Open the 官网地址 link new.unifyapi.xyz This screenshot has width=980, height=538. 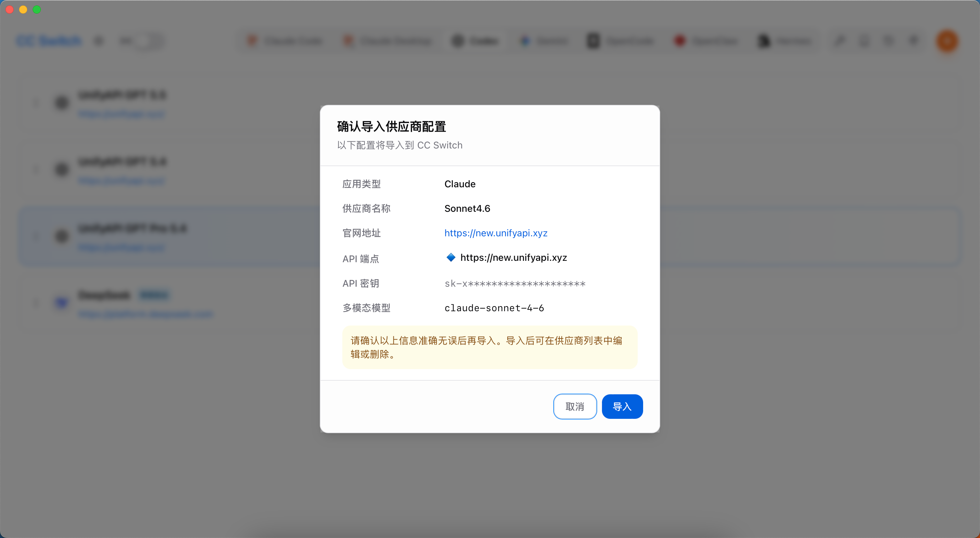point(496,233)
